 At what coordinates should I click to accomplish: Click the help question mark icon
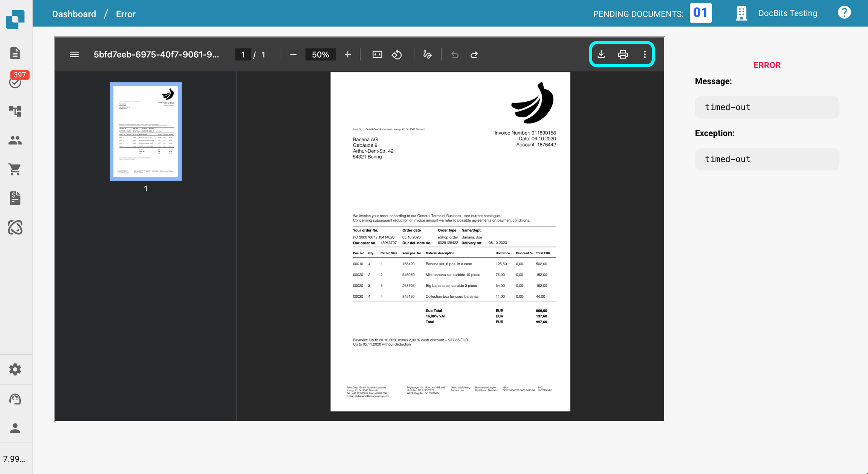click(x=844, y=13)
